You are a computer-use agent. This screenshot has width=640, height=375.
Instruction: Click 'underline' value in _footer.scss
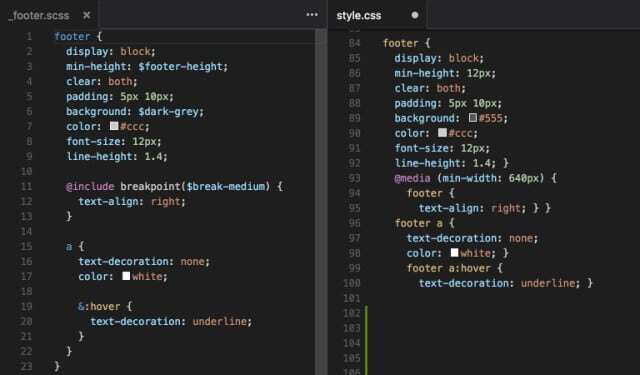coord(220,322)
